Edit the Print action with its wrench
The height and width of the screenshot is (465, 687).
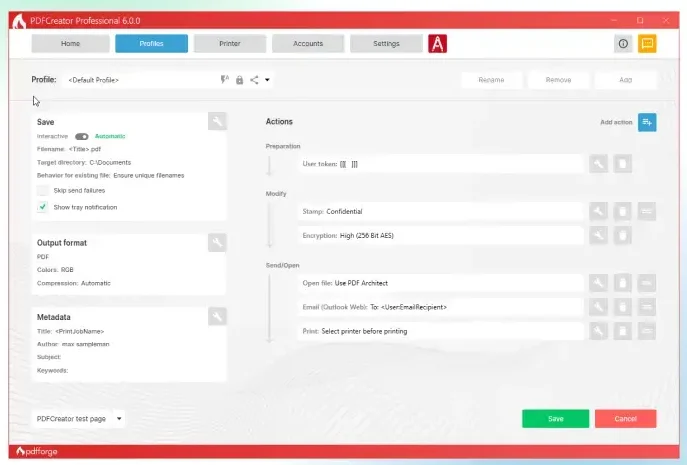[598, 331]
